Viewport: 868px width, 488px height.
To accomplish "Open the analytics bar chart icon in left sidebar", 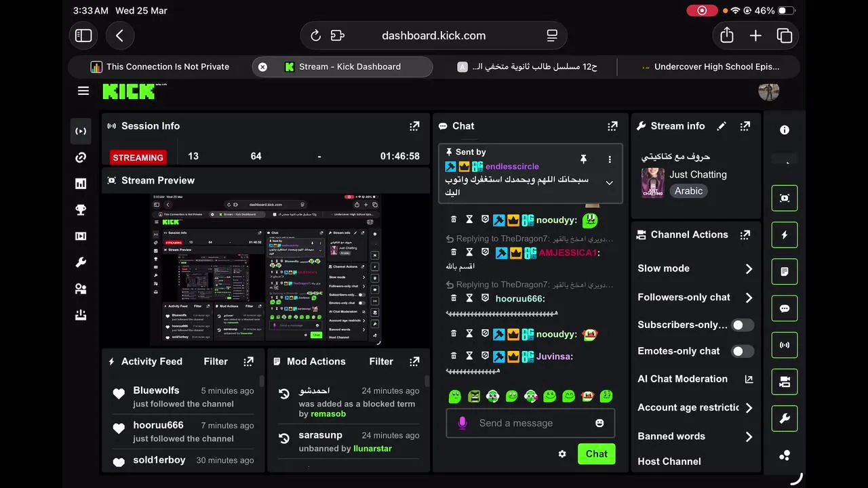I will pyautogui.click(x=81, y=184).
